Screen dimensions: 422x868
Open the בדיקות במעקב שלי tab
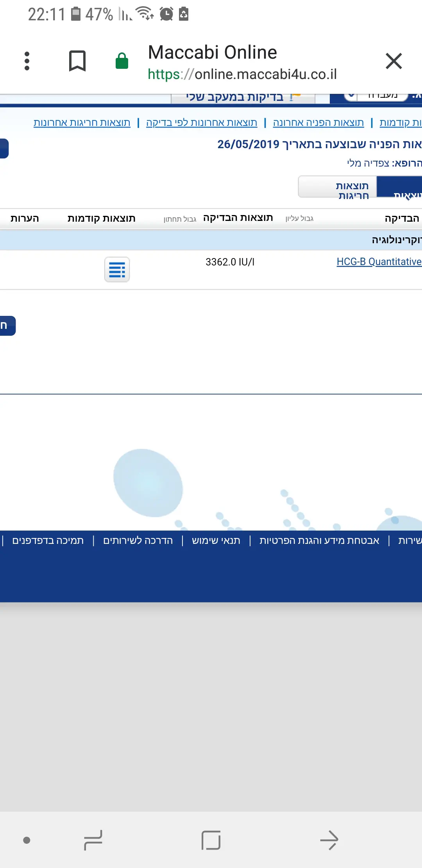242,97
